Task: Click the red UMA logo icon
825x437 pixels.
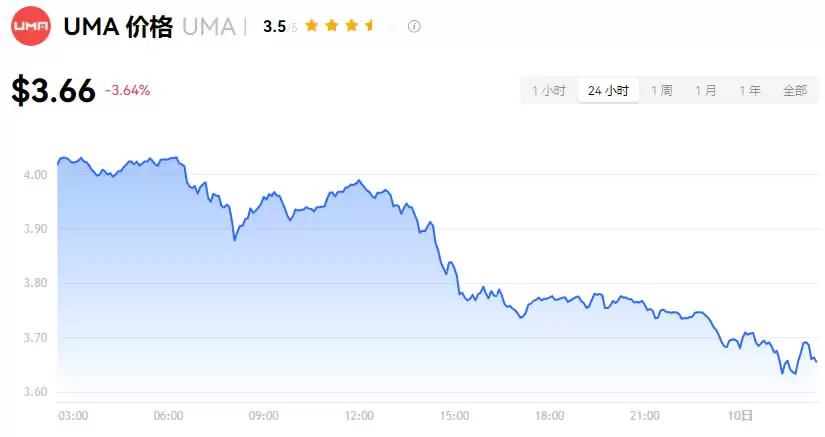Action: coord(31,26)
